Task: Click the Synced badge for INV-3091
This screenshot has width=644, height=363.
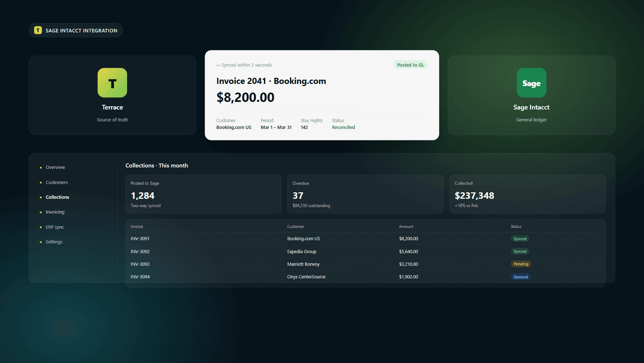Action: [520, 239]
